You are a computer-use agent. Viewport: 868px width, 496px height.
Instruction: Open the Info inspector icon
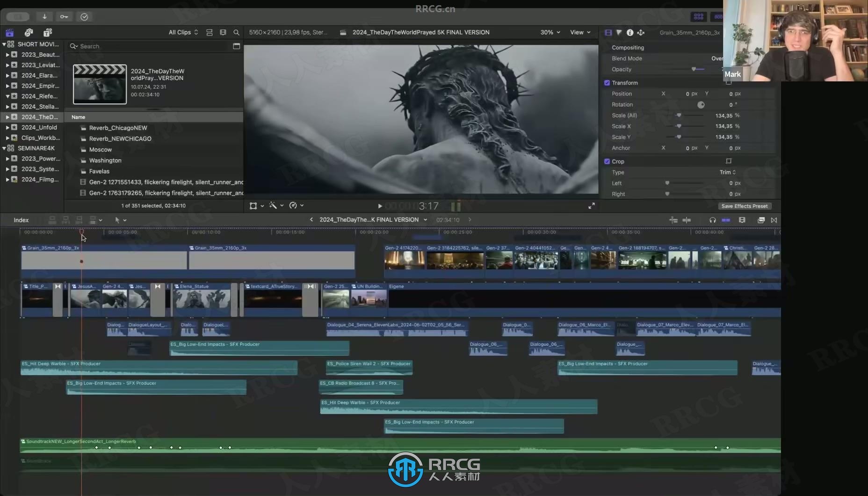coord(630,32)
